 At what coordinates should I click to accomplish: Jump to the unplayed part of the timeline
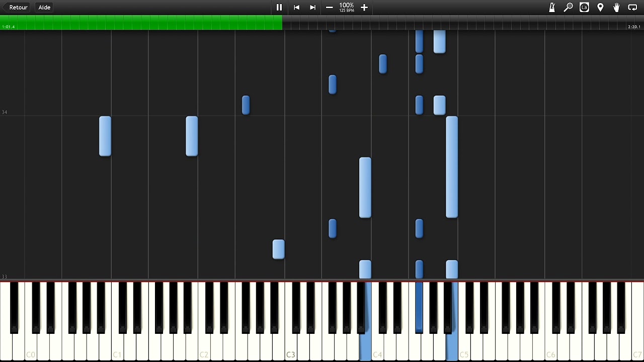tap(463, 22)
